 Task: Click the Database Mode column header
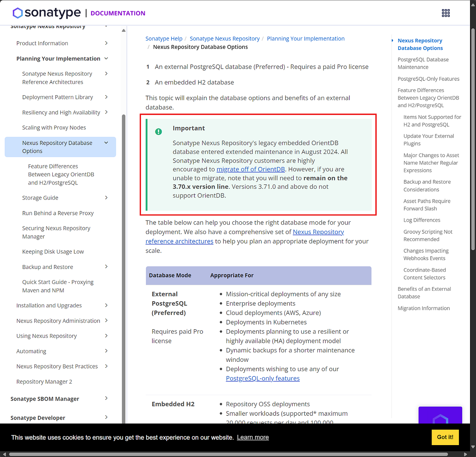pos(170,275)
